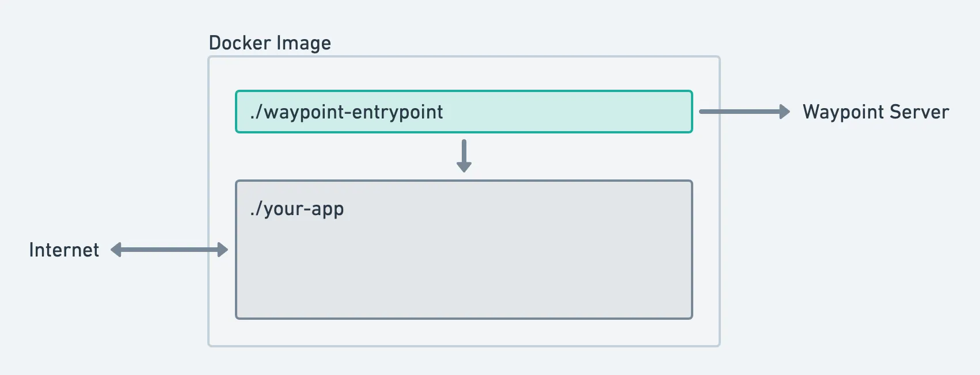Click the right arrowhead touching the your-app box
Image resolution: width=980 pixels, height=375 pixels.
pos(222,250)
